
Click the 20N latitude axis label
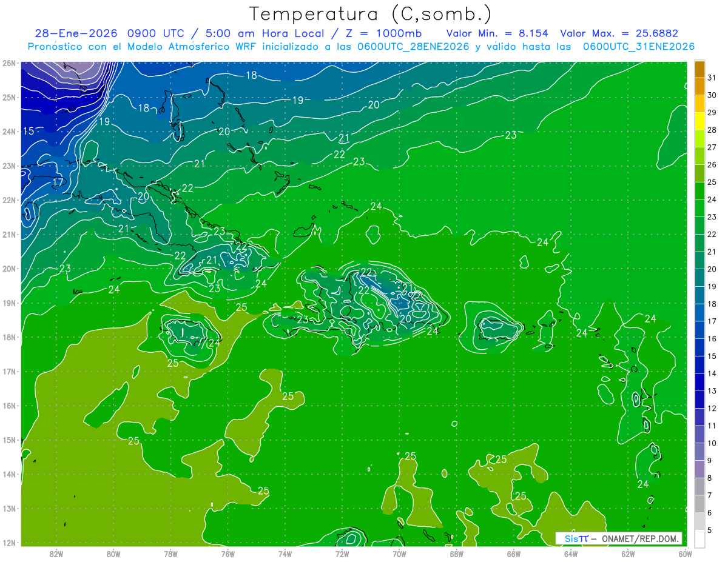8,269
